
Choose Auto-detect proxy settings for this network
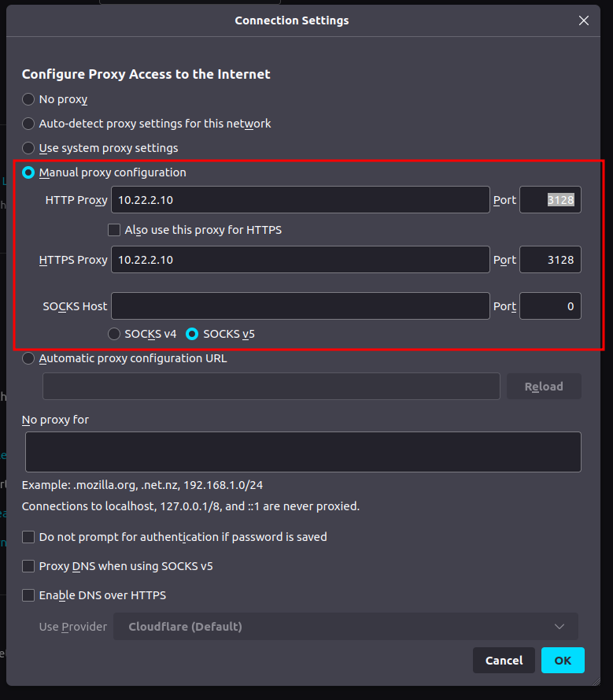point(28,124)
